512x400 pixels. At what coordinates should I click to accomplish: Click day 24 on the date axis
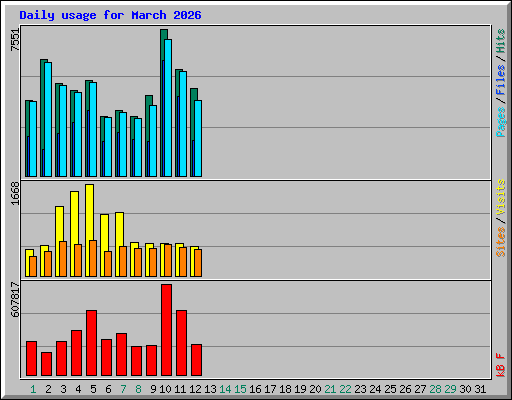click(x=375, y=389)
